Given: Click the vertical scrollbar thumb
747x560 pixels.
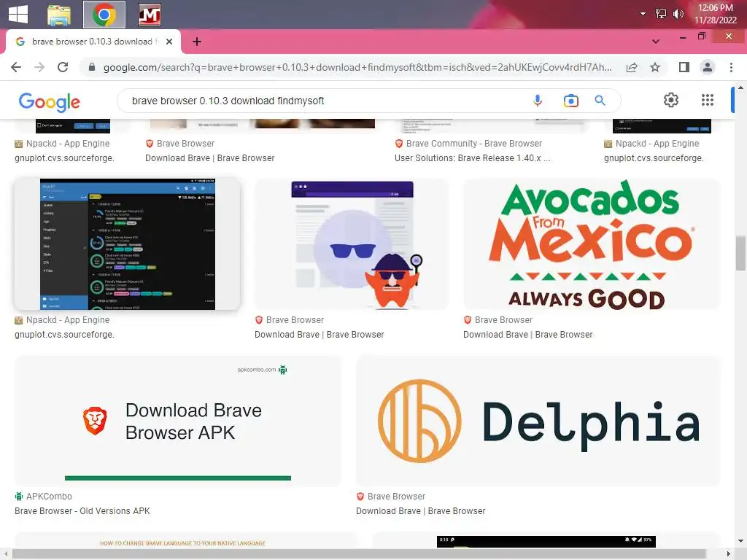Looking at the screenshot, I should click(740, 253).
